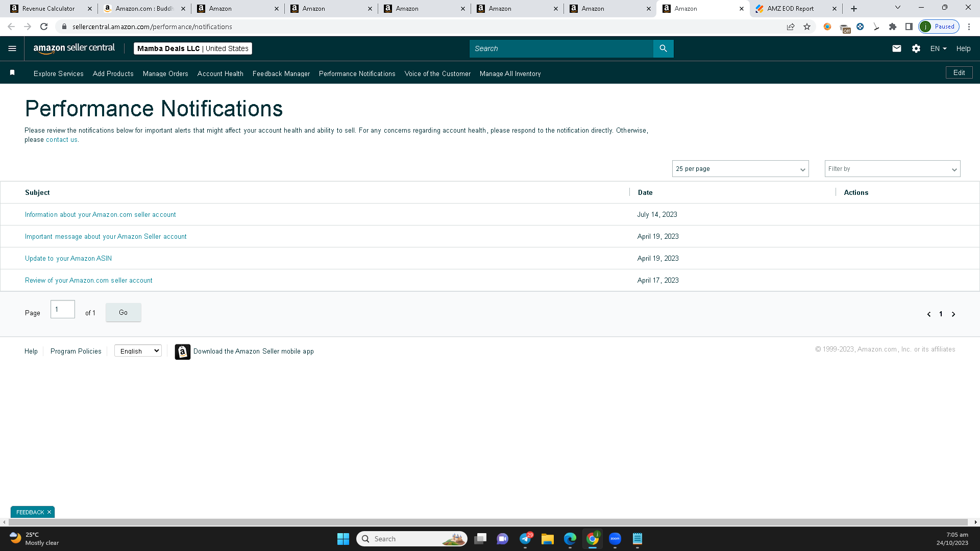Click the magnifier search button

(663, 48)
